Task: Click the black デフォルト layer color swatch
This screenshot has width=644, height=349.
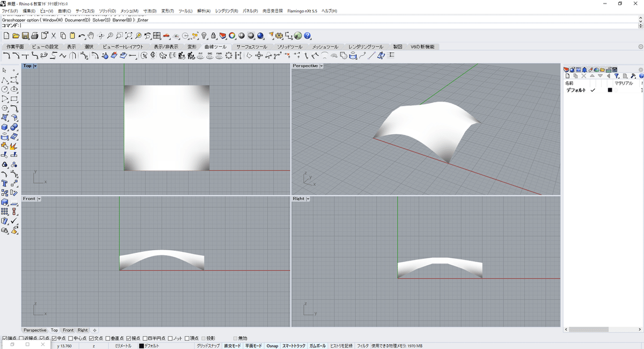Action: [610, 90]
